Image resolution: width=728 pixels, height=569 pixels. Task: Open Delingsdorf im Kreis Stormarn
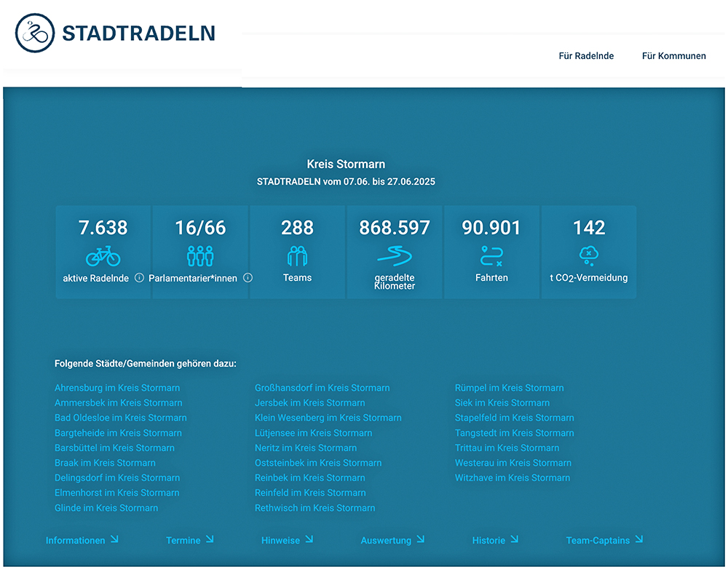click(117, 477)
